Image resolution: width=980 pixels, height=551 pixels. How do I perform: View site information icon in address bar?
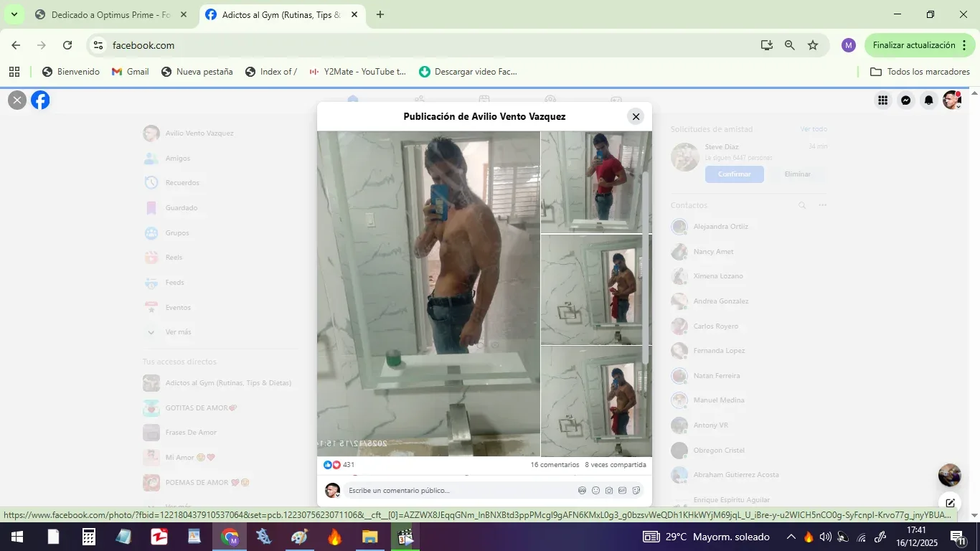coord(98,45)
